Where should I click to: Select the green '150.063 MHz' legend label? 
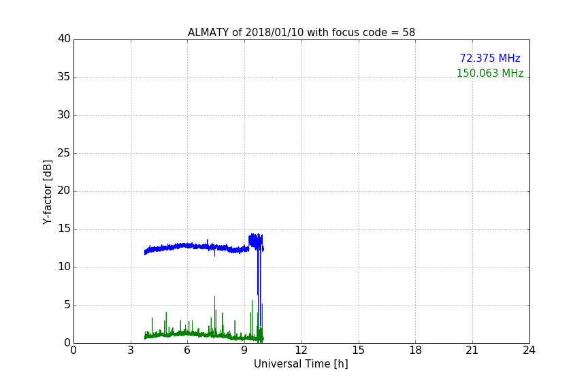490,73
